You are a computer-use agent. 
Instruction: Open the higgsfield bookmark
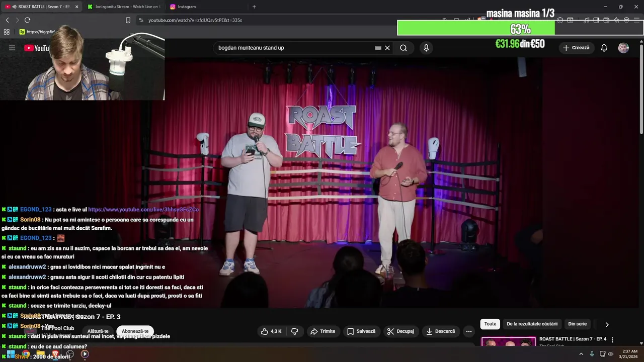point(37,32)
